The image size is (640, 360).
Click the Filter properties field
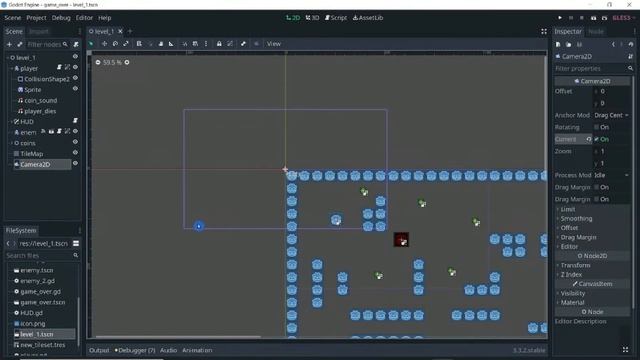pyautogui.click(x=594, y=69)
